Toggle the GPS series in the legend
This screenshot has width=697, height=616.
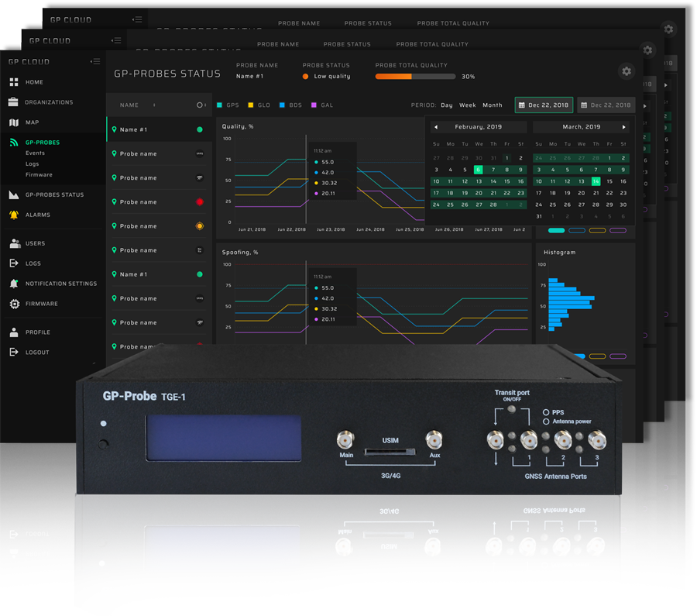pyautogui.click(x=228, y=105)
